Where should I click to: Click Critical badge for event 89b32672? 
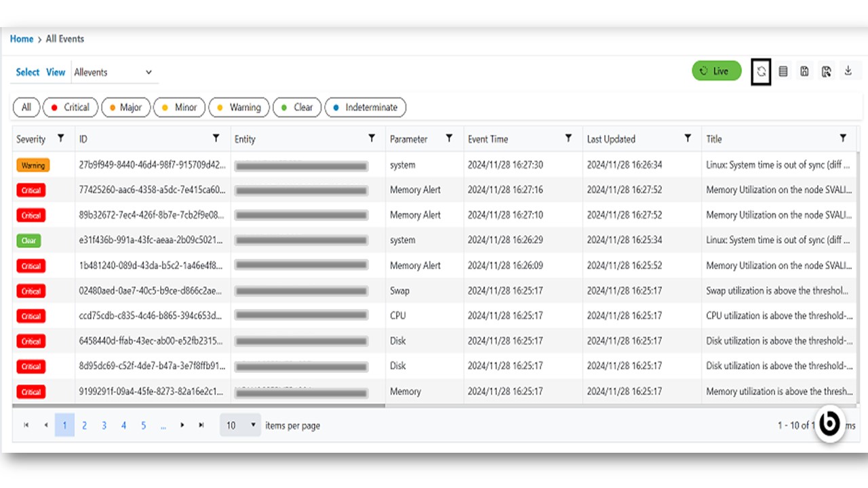coord(31,216)
